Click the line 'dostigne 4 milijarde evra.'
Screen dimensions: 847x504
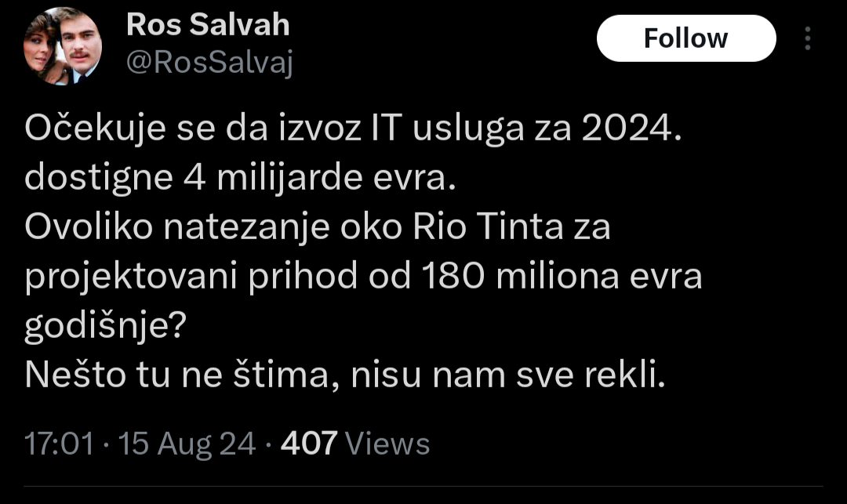(239, 179)
